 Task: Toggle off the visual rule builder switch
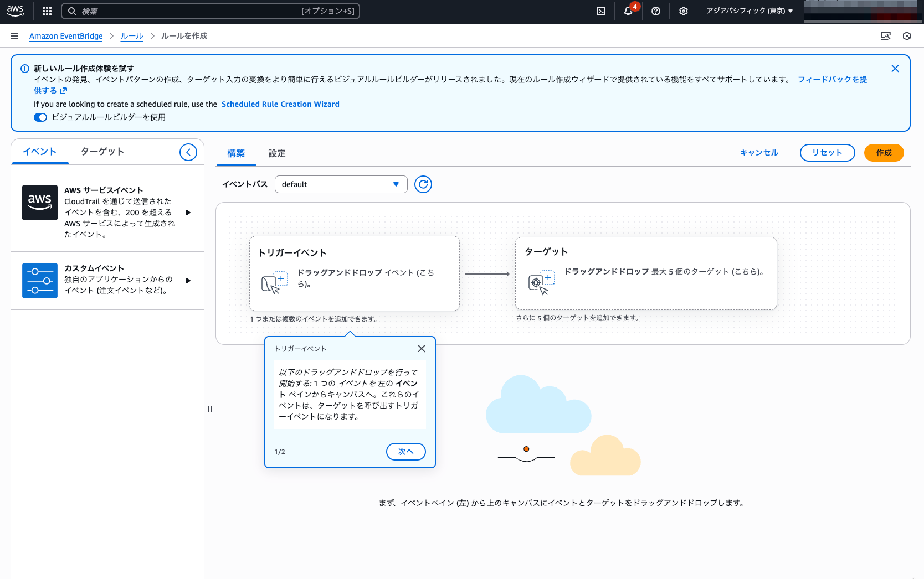point(40,117)
